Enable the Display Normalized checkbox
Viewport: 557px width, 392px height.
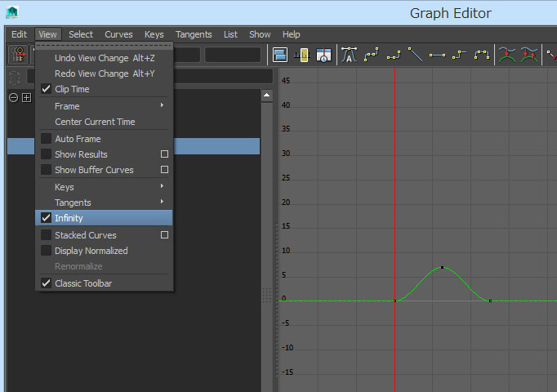pyautogui.click(x=46, y=251)
